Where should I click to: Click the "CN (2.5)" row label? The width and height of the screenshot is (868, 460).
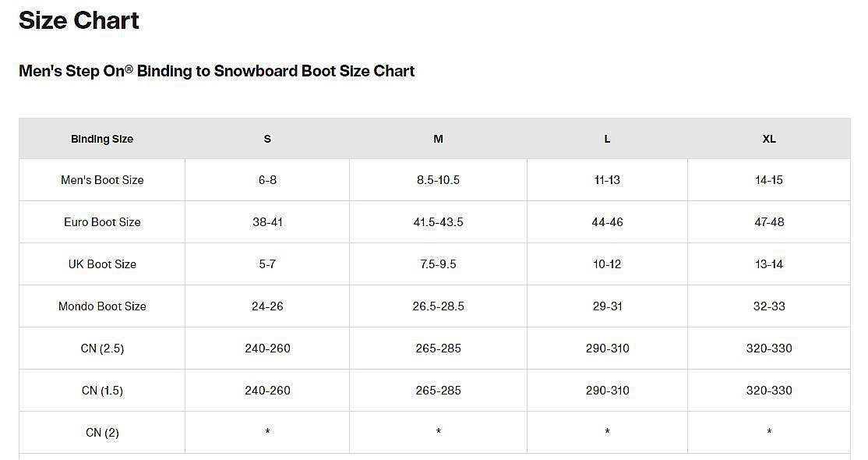102,349
